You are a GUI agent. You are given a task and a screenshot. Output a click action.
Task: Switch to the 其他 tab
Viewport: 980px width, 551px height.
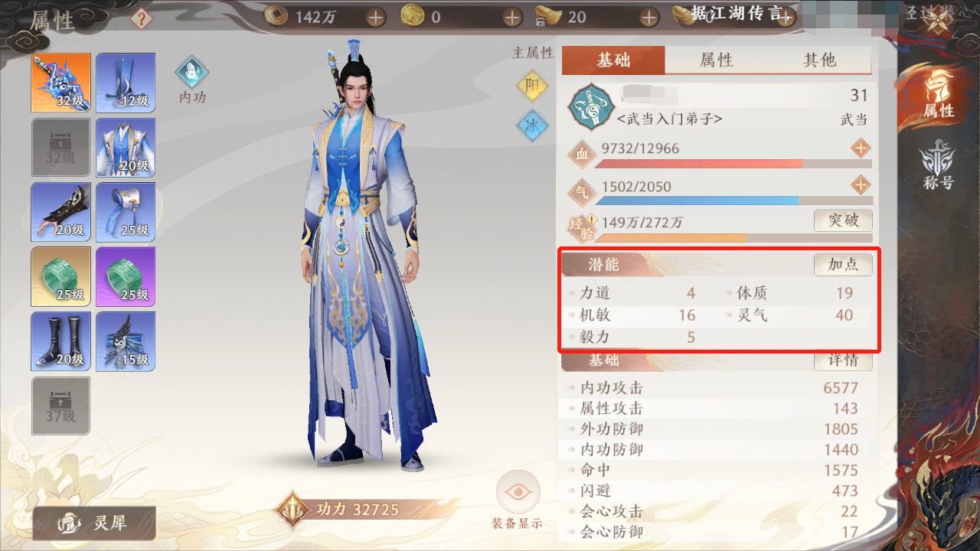[x=820, y=60]
